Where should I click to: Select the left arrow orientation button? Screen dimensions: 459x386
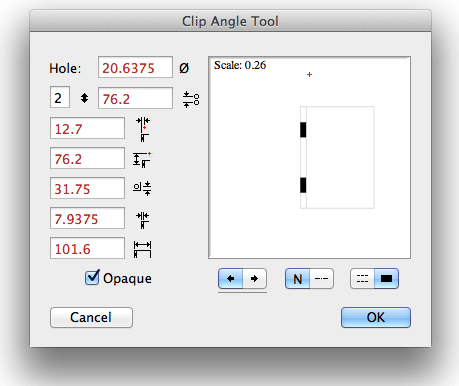(x=230, y=278)
